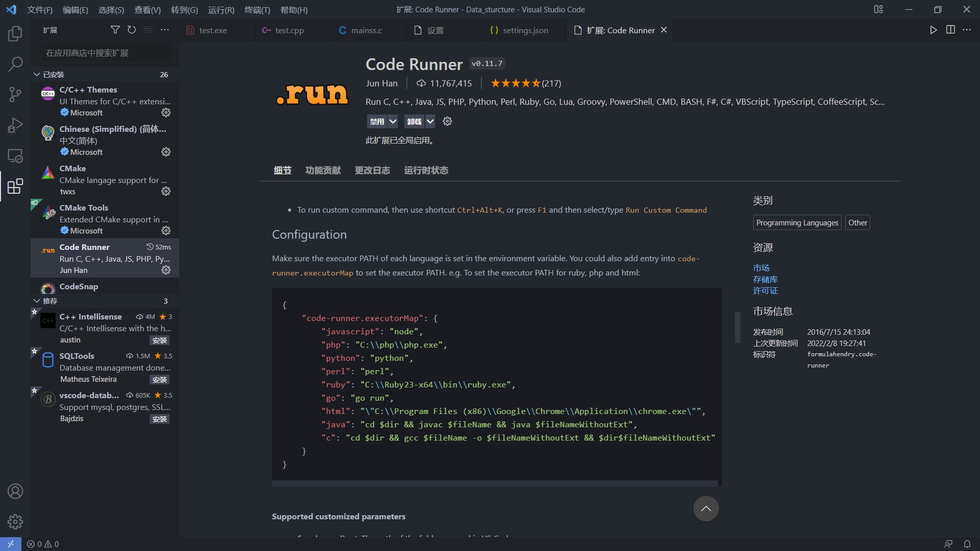Open the Search view in activity bar
The image size is (980, 551).
[15, 64]
